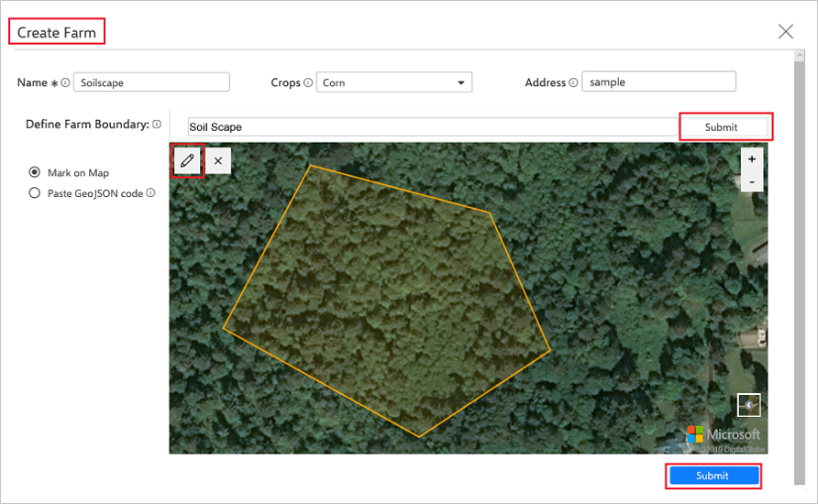
Task: Click the dialog vertical scrollbar
Action: [800, 272]
